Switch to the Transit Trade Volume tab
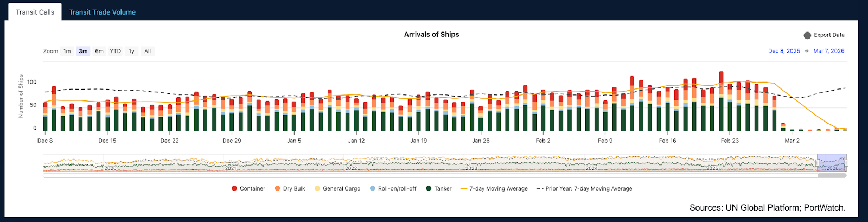Image resolution: width=868 pixels, height=222 pixels. click(102, 12)
